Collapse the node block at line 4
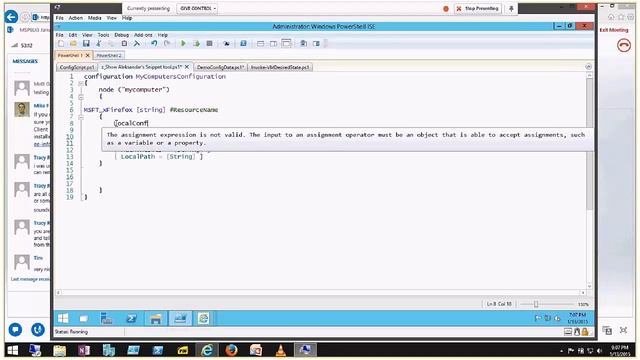Screen dimensions: 640x360 pyautogui.click(x=81, y=97)
